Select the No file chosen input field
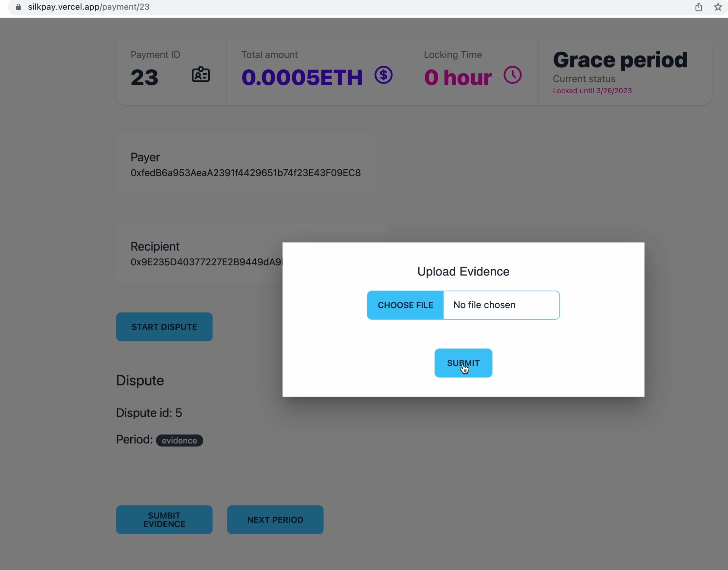The width and height of the screenshot is (728, 570). point(502,305)
